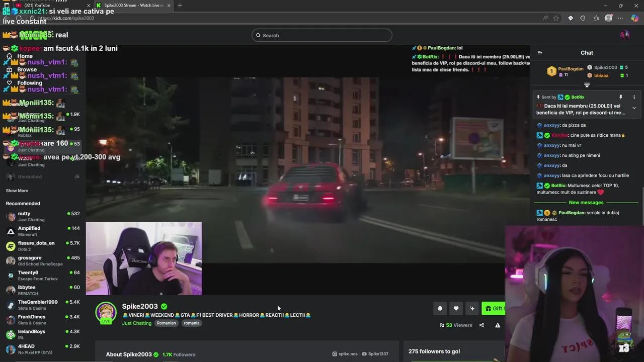The width and height of the screenshot is (644, 362).
Task: Open the user profile avatar menu
Action: coord(624,35)
